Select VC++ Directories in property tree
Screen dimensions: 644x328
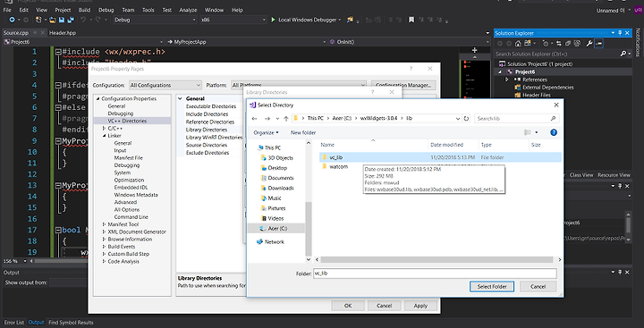[127, 122]
